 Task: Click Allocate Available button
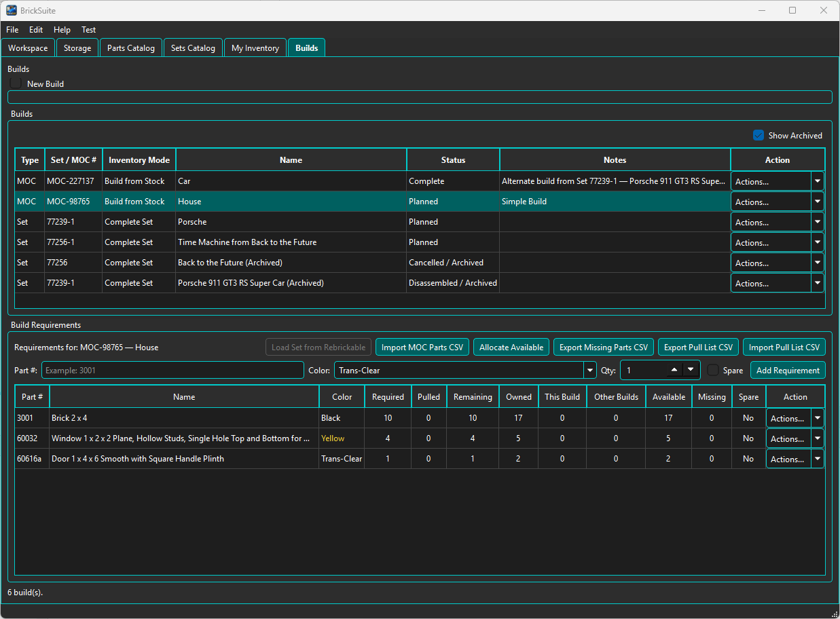click(511, 347)
